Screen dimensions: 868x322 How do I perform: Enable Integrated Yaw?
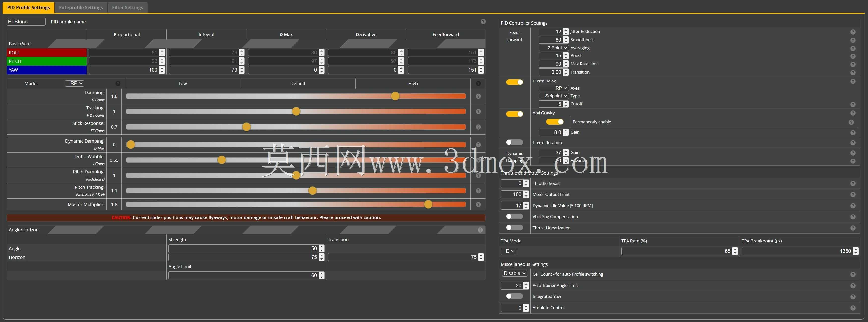514,296
